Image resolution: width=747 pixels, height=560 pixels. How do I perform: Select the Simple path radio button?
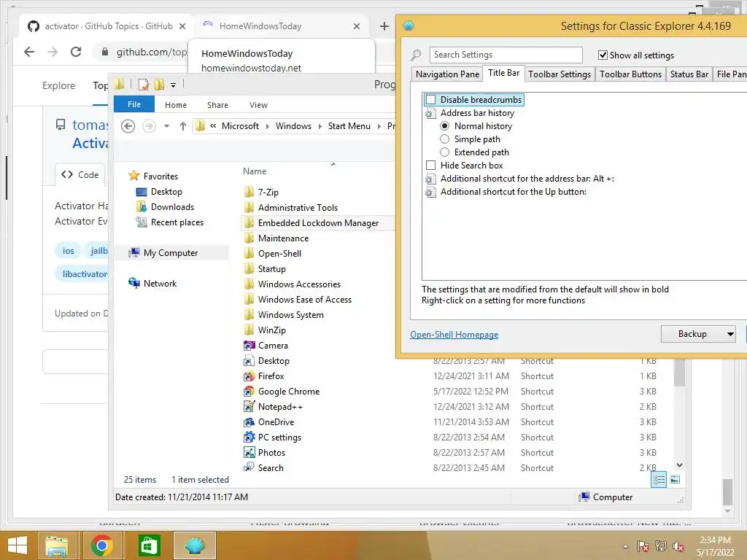(x=444, y=139)
